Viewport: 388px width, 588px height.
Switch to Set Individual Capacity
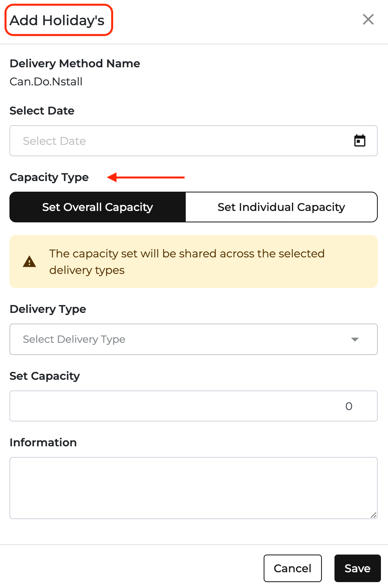click(x=281, y=207)
